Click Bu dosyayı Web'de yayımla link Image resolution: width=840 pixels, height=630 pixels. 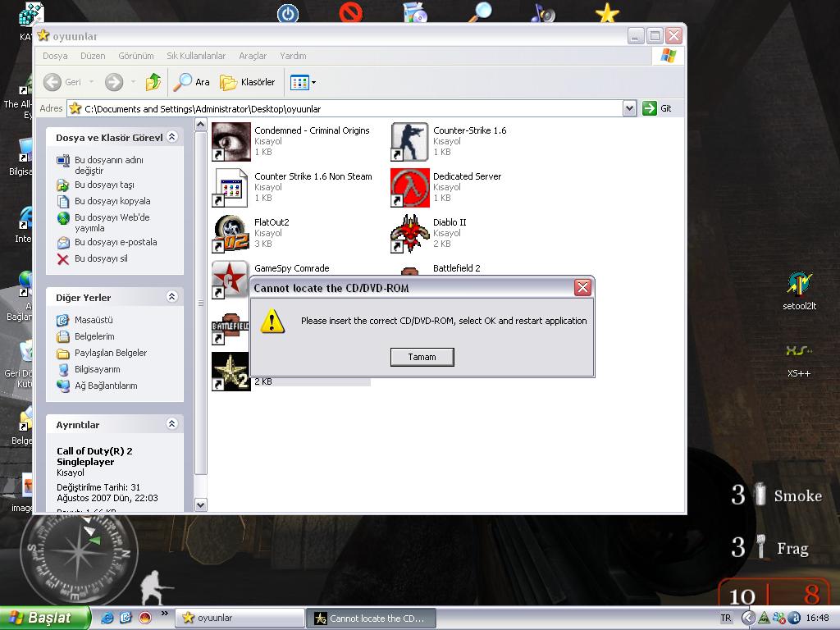click(112, 222)
